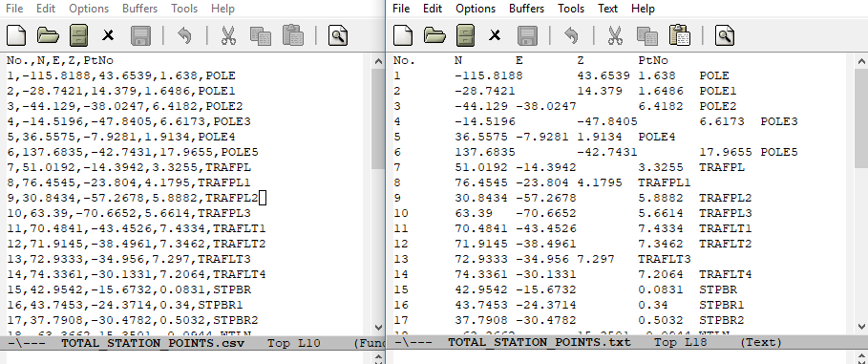Click Save icon in left csv window
The image size is (868, 364).
[140, 35]
